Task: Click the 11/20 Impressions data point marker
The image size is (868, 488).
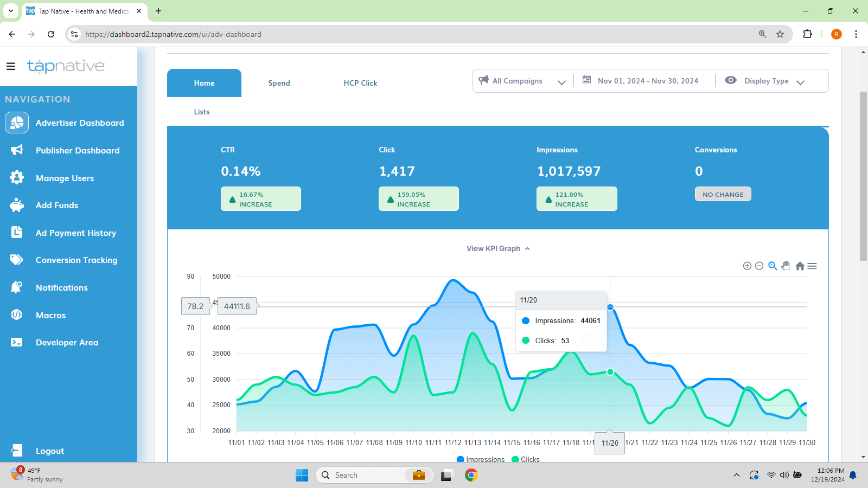Action: 610,307
